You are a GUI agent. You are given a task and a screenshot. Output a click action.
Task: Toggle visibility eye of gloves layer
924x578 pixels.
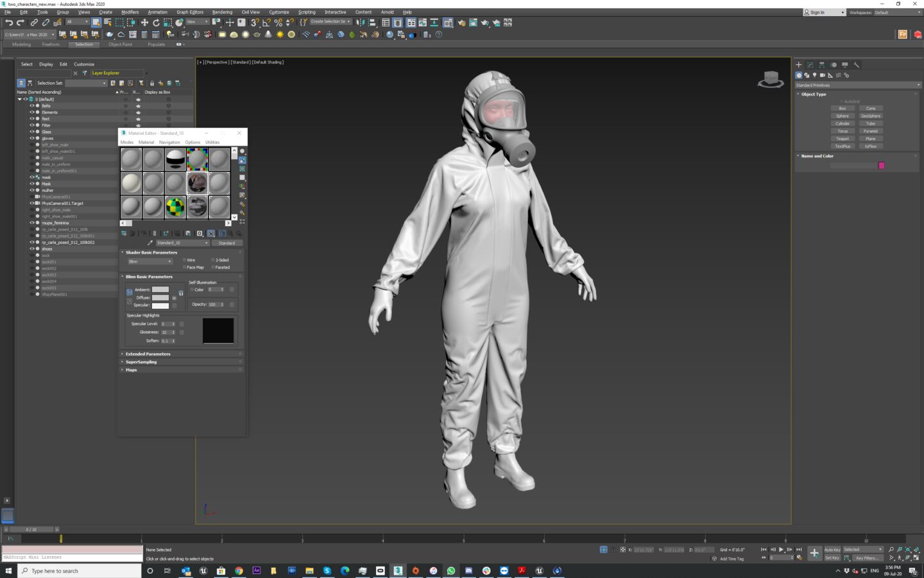pos(32,138)
